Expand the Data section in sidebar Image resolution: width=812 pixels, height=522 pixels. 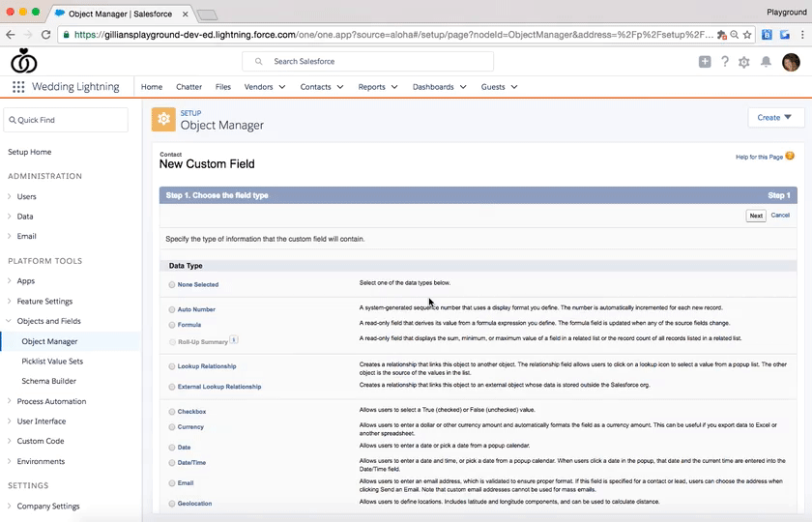point(10,216)
